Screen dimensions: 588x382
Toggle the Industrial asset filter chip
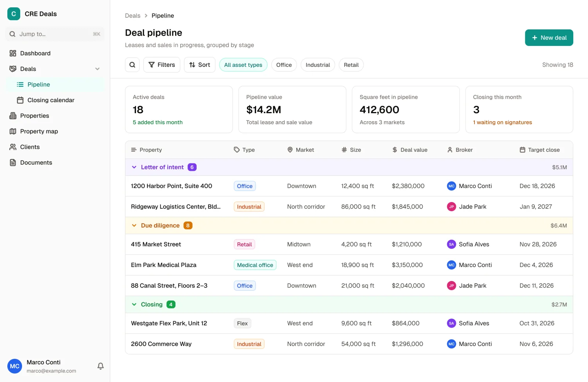(318, 65)
